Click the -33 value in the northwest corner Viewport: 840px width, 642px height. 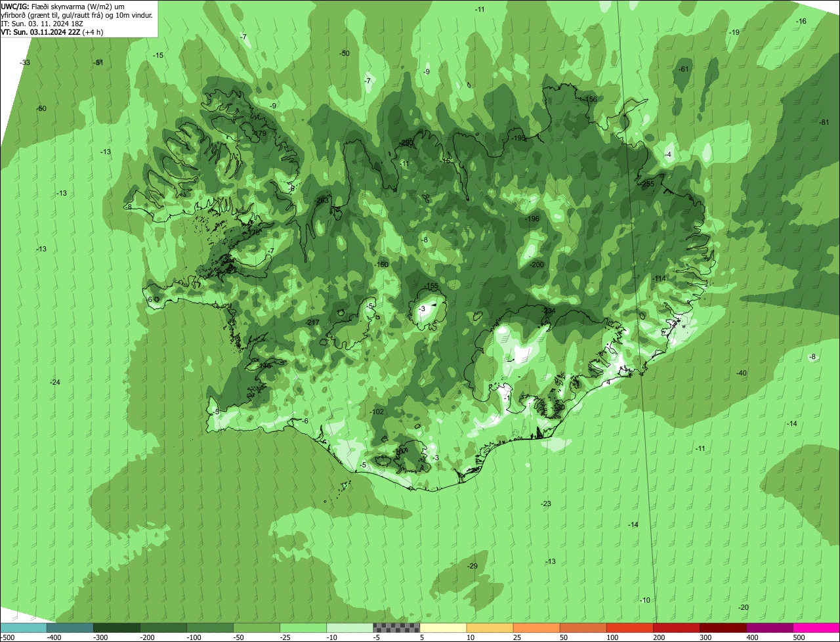(25, 62)
